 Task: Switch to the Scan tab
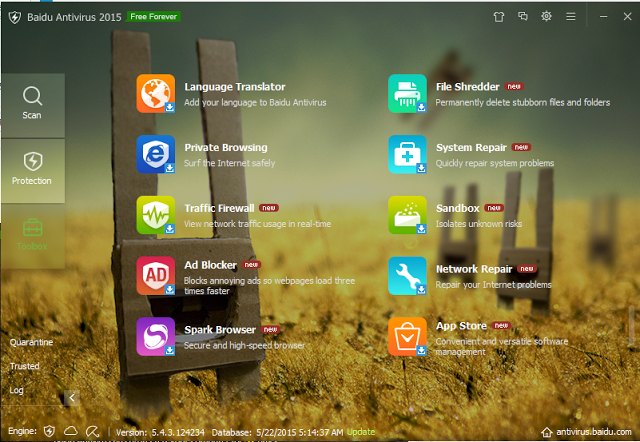33,105
